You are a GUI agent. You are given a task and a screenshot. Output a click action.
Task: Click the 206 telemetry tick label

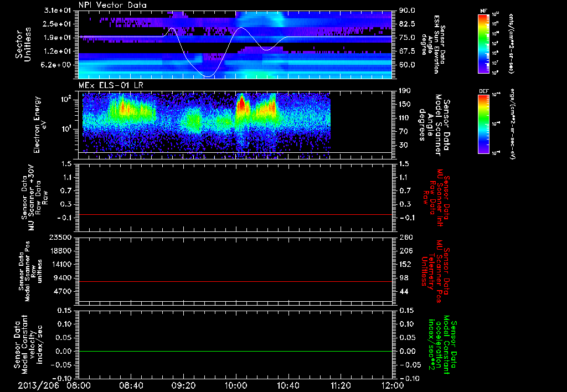click(x=405, y=251)
